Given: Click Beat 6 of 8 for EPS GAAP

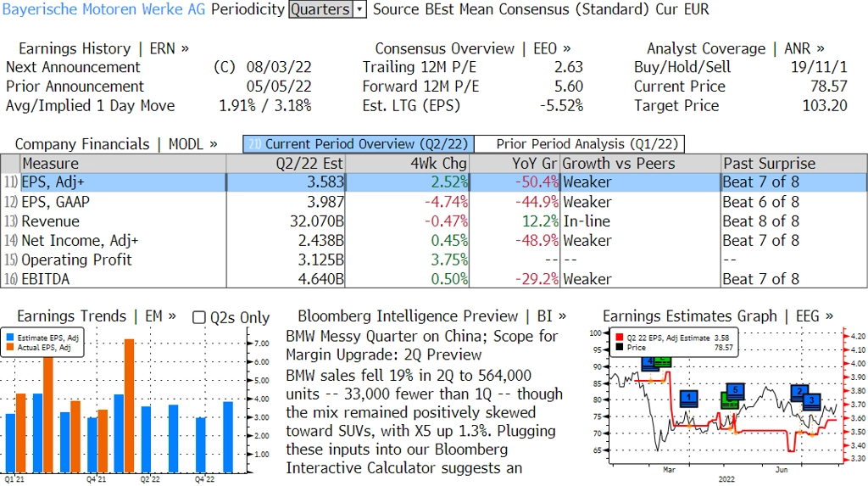Looking at the screenshot, I should (760, 202).
